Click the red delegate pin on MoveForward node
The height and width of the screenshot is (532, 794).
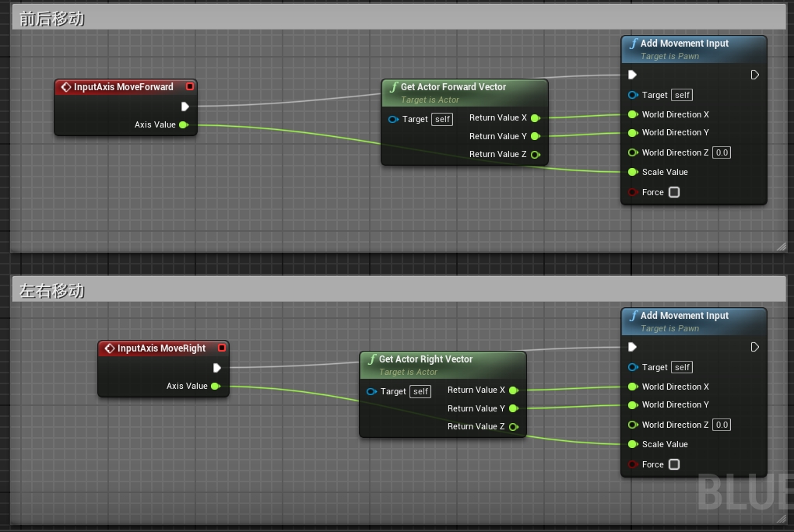tap(189, 87)
